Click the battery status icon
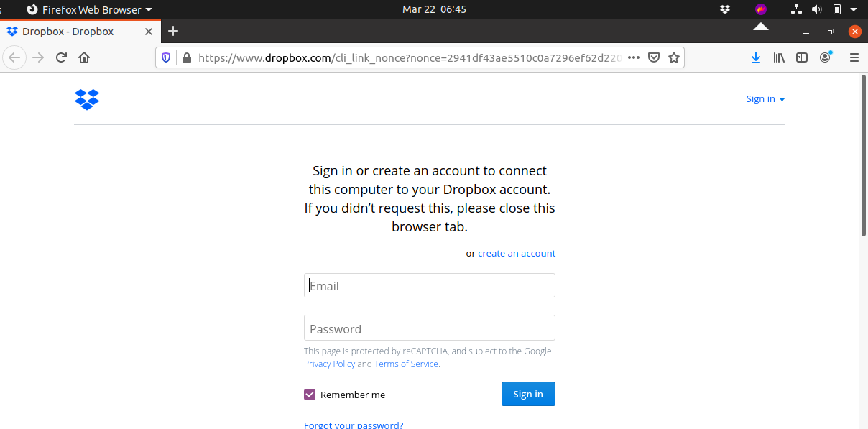Viewport: 868px width, 429px height. coord(837,9)
